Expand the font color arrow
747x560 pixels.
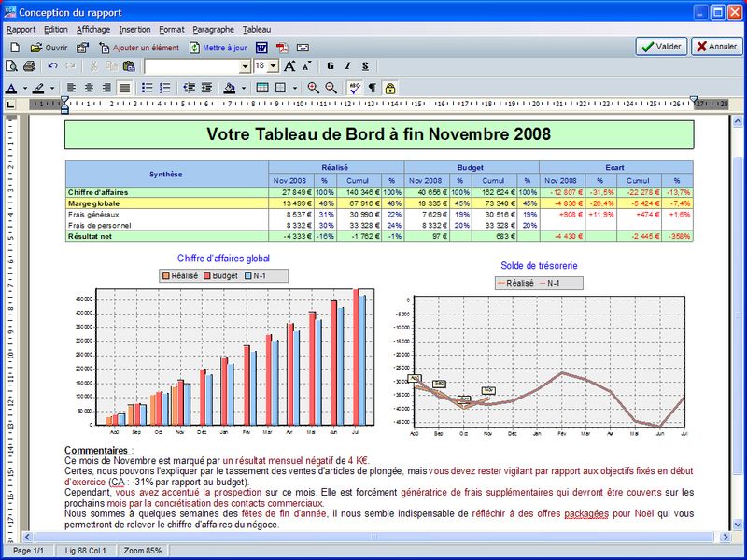click(x=25, y=88)
